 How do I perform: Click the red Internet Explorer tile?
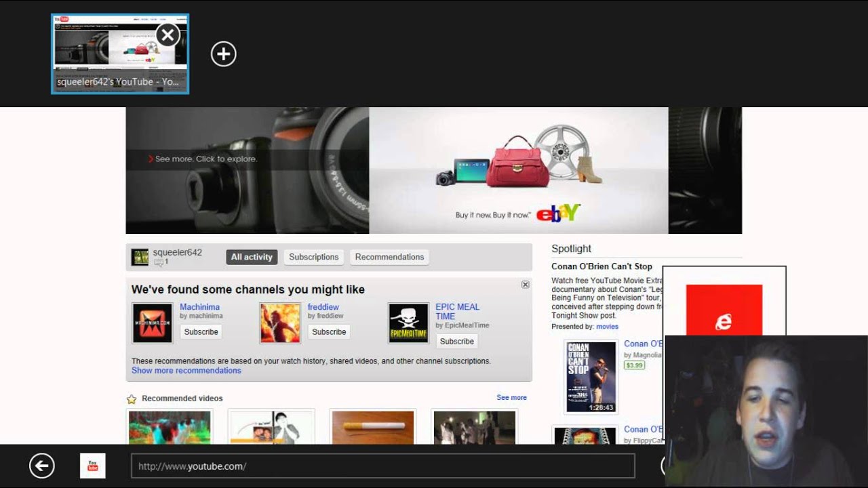tap(724, 310)
